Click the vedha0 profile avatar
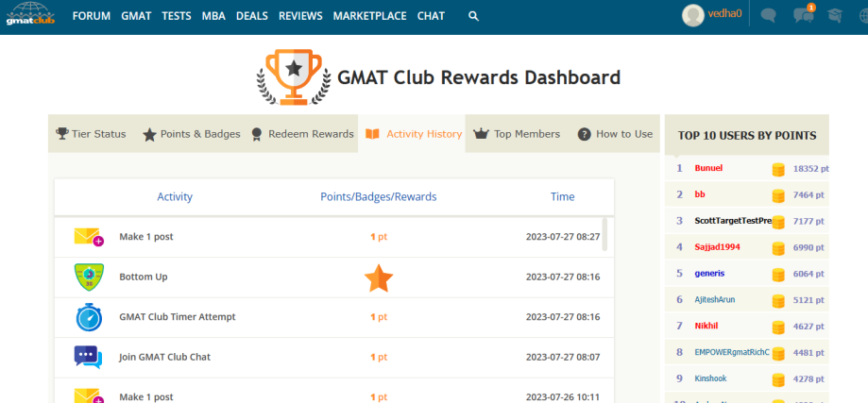This screenshot has height=403, width=868. click(693, 15)
